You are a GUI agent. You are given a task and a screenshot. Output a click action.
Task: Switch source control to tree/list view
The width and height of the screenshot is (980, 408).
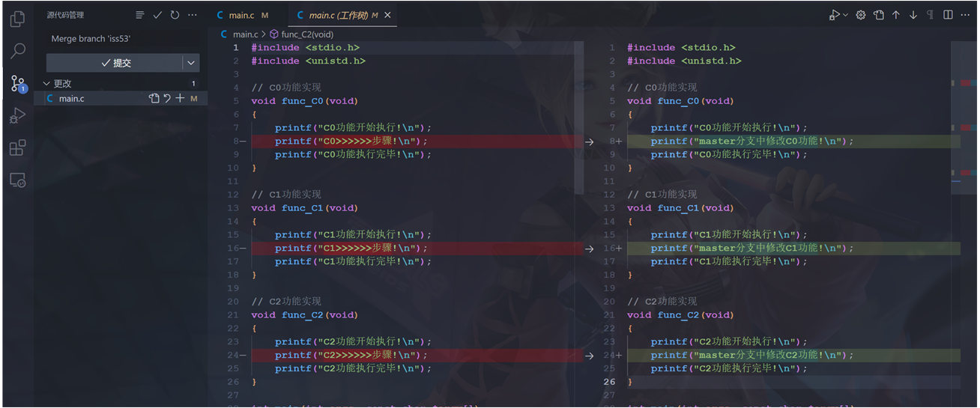[x=140, y=15]
